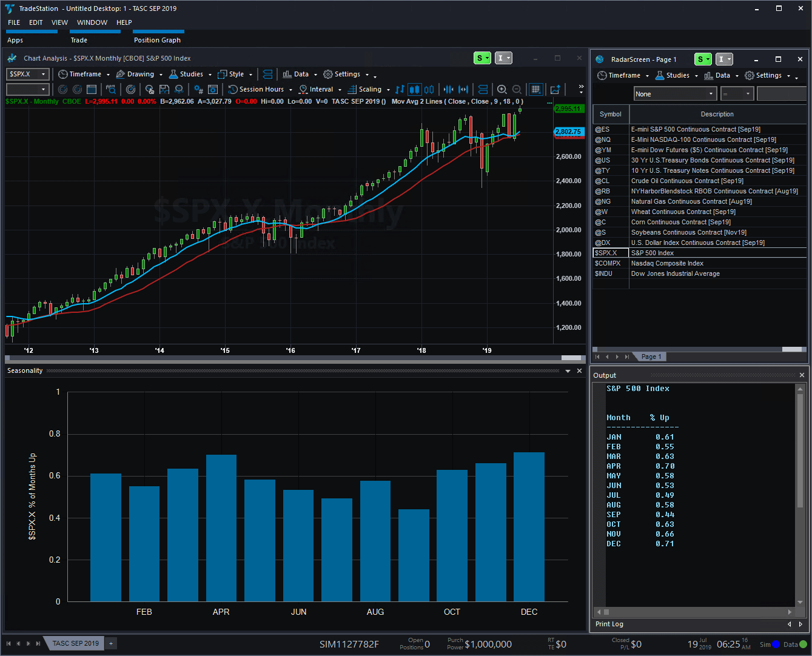Open the Drawing tools menu
The height and width of the screenshot is (656, 812).
pyautogui.click(x=139, y=74)
